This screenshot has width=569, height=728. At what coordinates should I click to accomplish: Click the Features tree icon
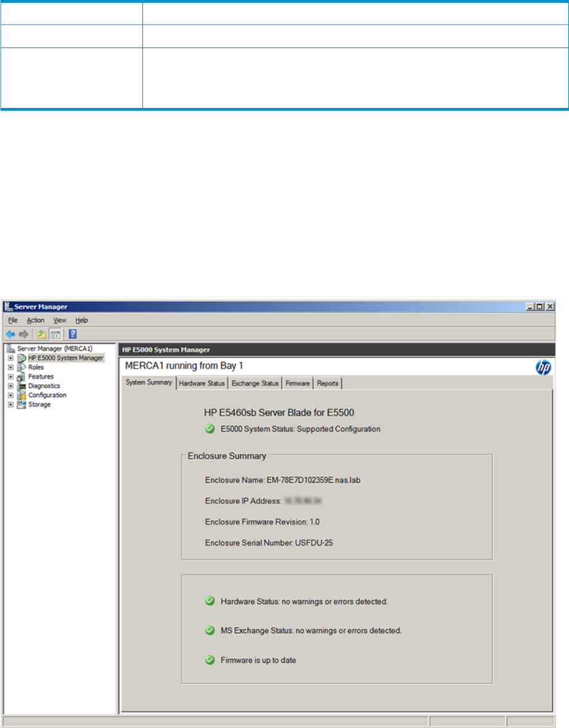22,376
